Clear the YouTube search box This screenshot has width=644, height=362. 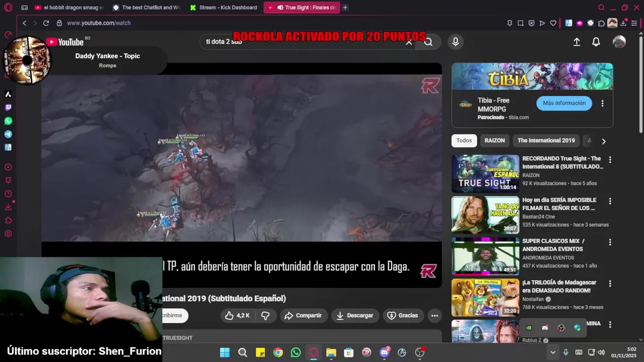tap(409, 42)
